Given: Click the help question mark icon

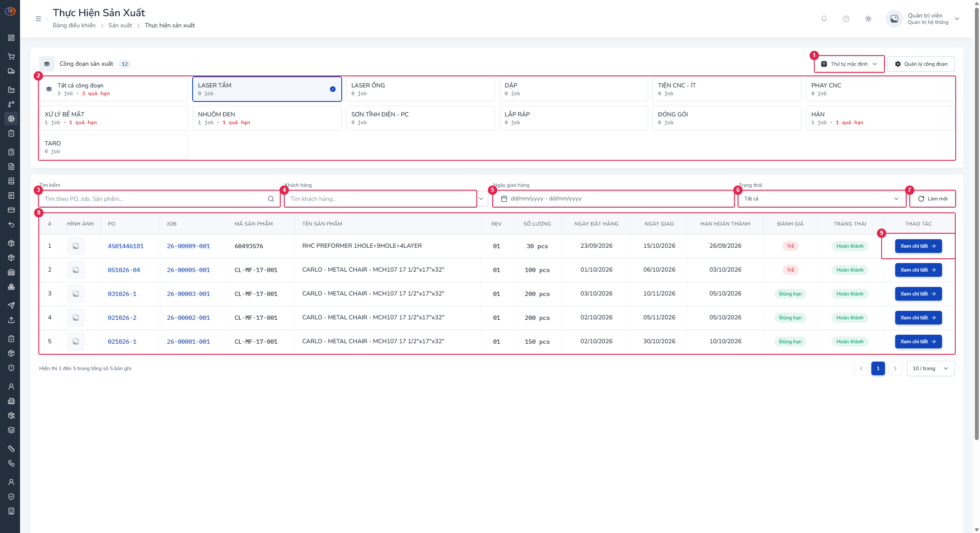Looking at the screenshot, I should [x=846, y=19].
